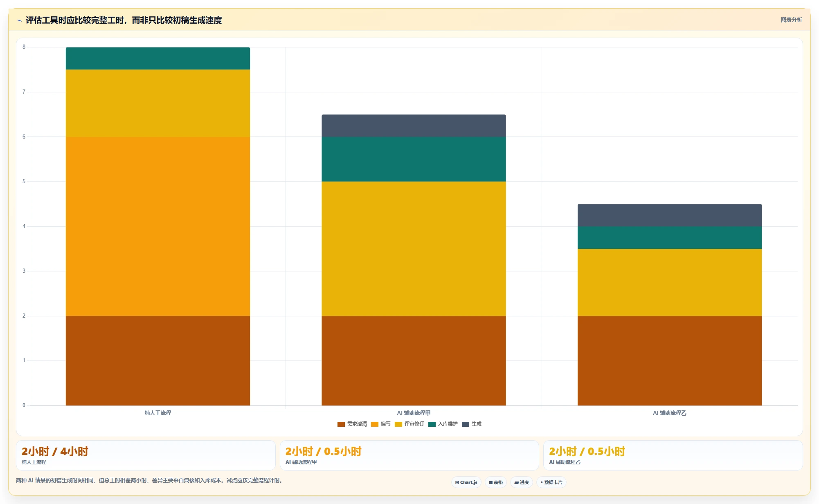Viewport: 819px width, 504px height.
Task: Click the x-axis label 纯人工流程
Action: tap(158, 413)
